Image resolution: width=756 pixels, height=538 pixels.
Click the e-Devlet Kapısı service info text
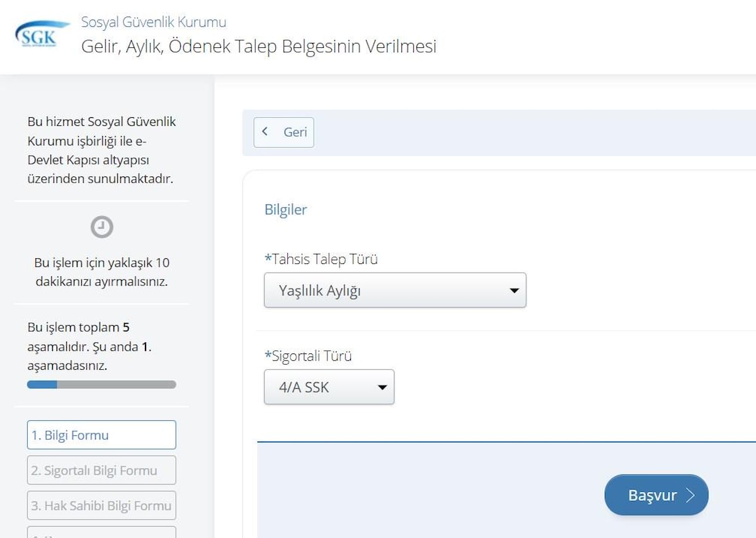(x=101, y=150)
